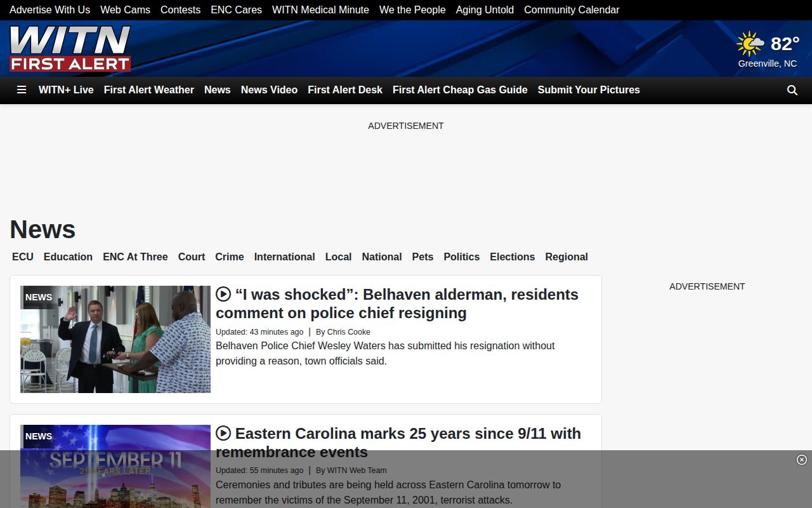Click the 82° temperature reading
The width and height of the screenshot is (812, 508).
785,44
